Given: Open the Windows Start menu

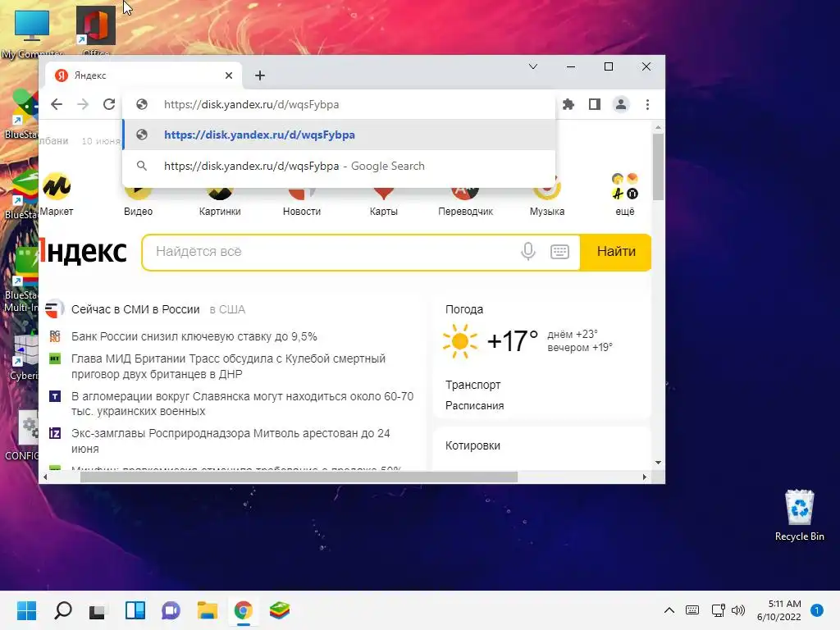Looking at the screenshot, I should (x=26, y=610).
